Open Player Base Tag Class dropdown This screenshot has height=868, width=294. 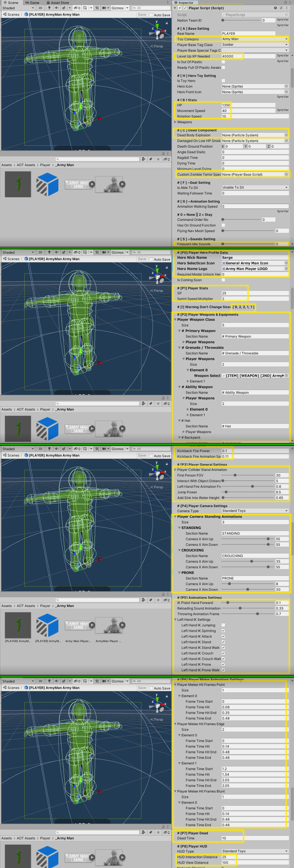(255, 44)
